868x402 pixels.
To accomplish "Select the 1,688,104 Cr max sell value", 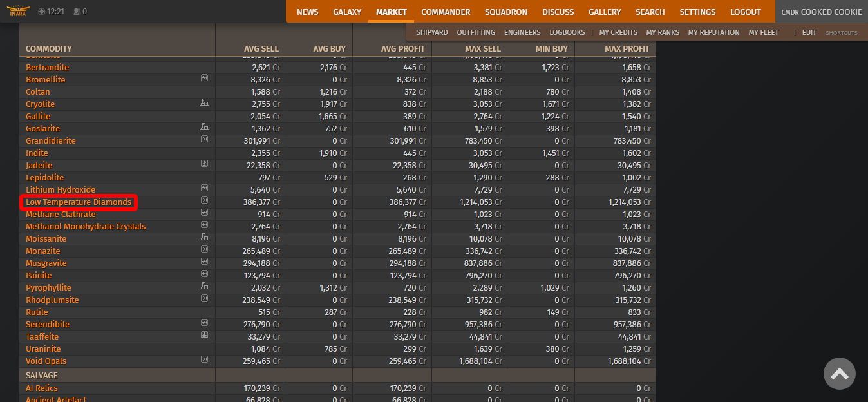I will (x=479, y=361).
